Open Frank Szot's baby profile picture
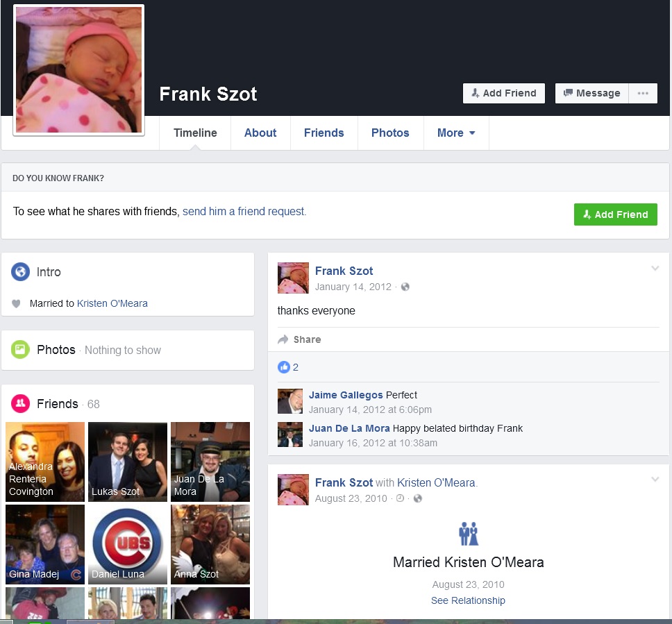Viewport: 672px width, 624px height. pos(79,70)
